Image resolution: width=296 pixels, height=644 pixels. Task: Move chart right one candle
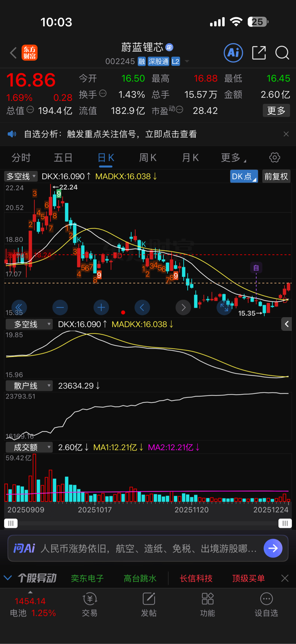[x=183, y=308]
